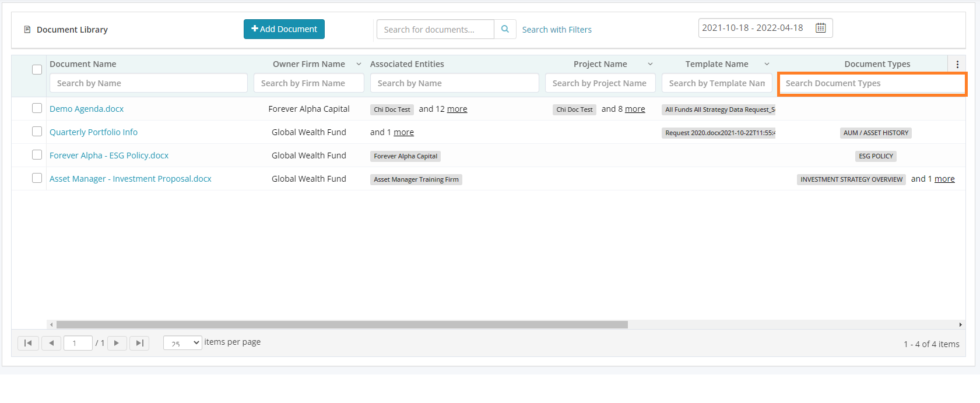
Task: Click the Associated Entities search by name filter
Action: tap(455, 83)
